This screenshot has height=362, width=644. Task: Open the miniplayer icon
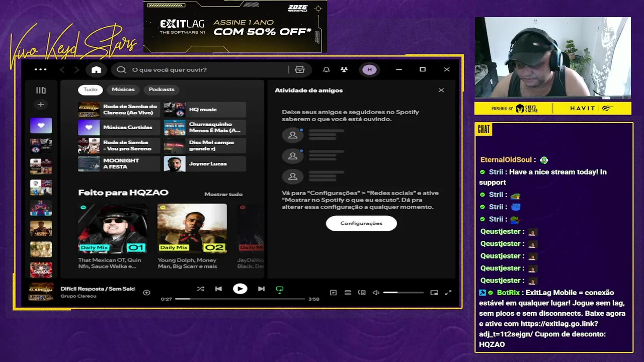click(x=434, y=293)
